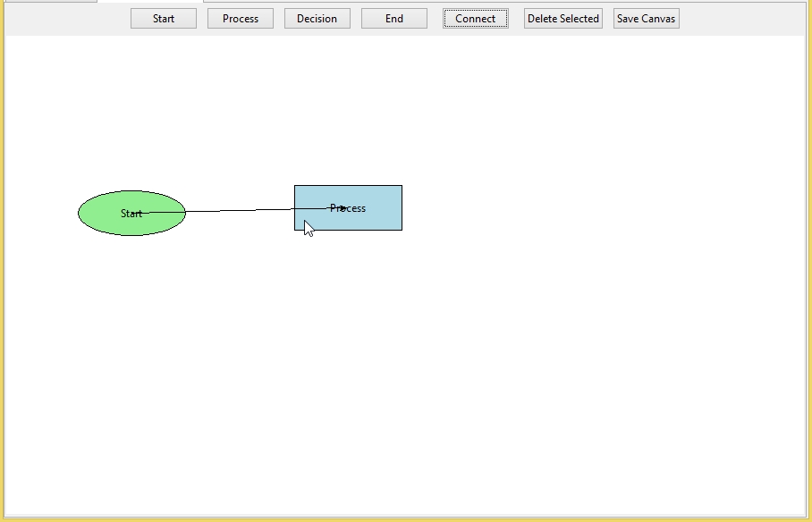Select the blue Process rectangle node
This screenshot has width=812, height=522.
coord(376,219)
